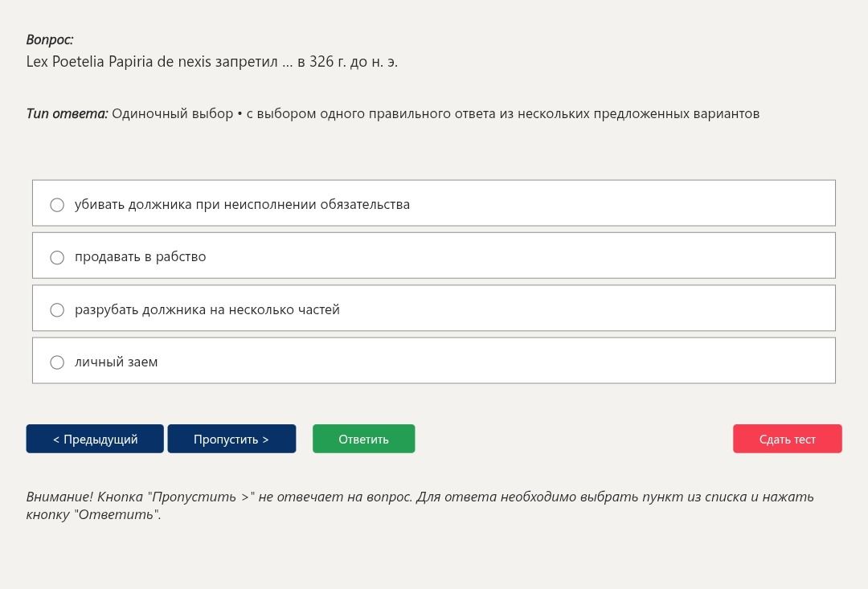Submit answer with green 'Ответить' button

point(364,439)
